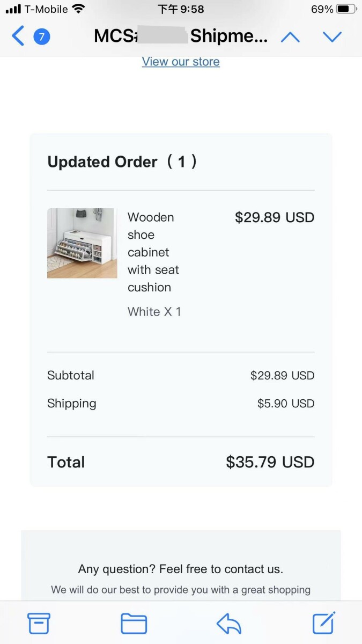Compose new message with pencil icon
This screenshot has width=362, height=644.
click(324, 623)
